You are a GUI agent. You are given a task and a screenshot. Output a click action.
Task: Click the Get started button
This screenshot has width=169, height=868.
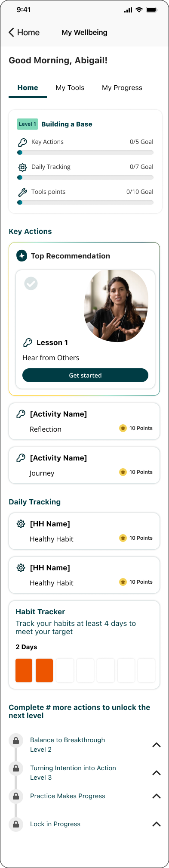point(85,375)
